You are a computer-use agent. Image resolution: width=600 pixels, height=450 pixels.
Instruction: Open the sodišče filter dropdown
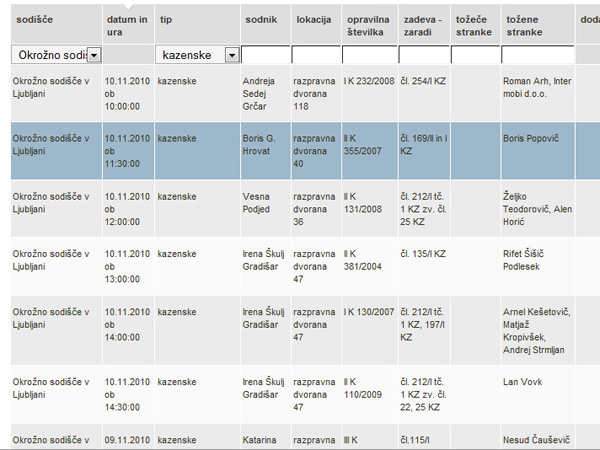[94, 55]
